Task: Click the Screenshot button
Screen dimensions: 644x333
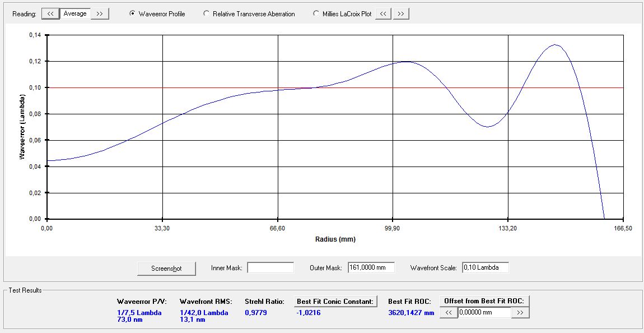Action: point(166,269)
